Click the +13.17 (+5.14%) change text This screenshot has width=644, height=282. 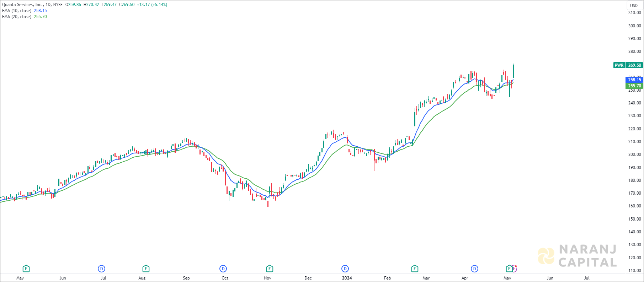(x=152, y=5)
